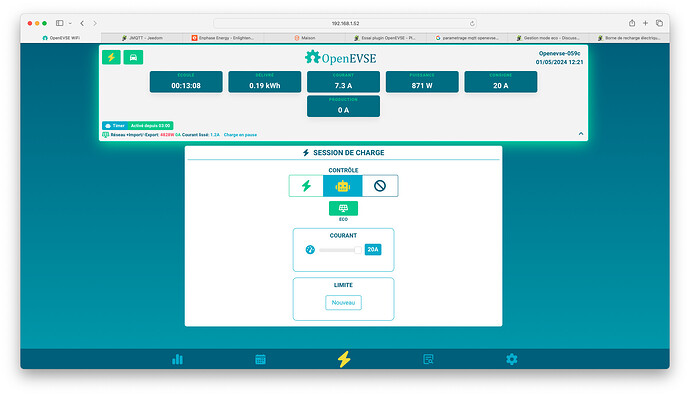
Task: Switch to Borne de recharge électrique tab
Action: point(629,38)
